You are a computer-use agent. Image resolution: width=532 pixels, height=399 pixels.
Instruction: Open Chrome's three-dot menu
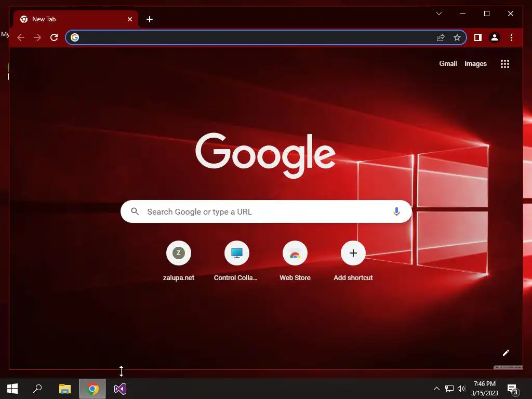point(511,37)
